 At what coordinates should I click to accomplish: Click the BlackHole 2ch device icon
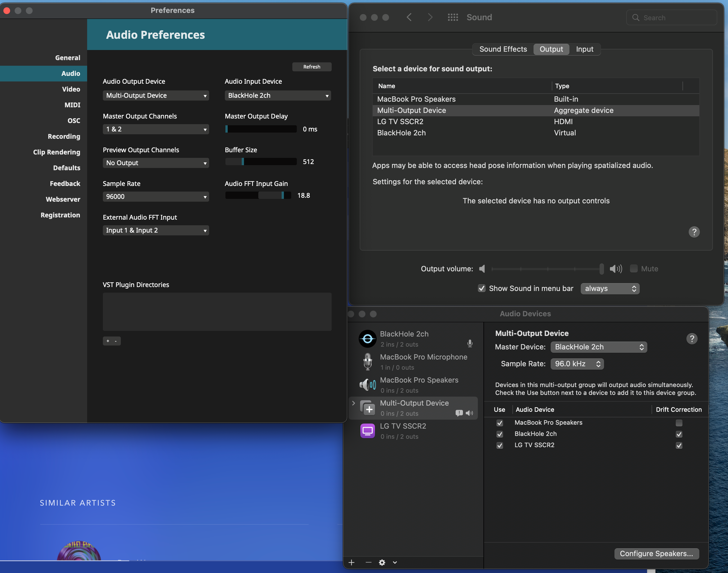tap(368, 339)
